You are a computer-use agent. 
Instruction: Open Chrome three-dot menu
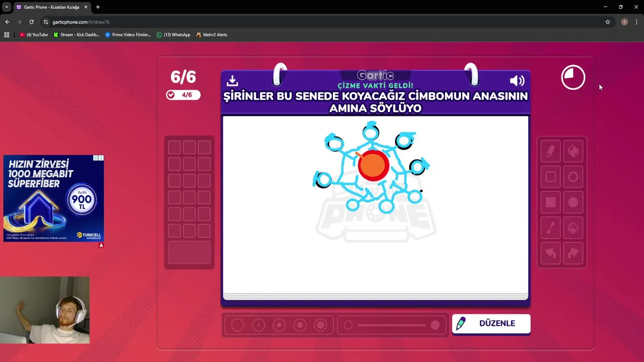pyautogui.click(x=636, y=22)
